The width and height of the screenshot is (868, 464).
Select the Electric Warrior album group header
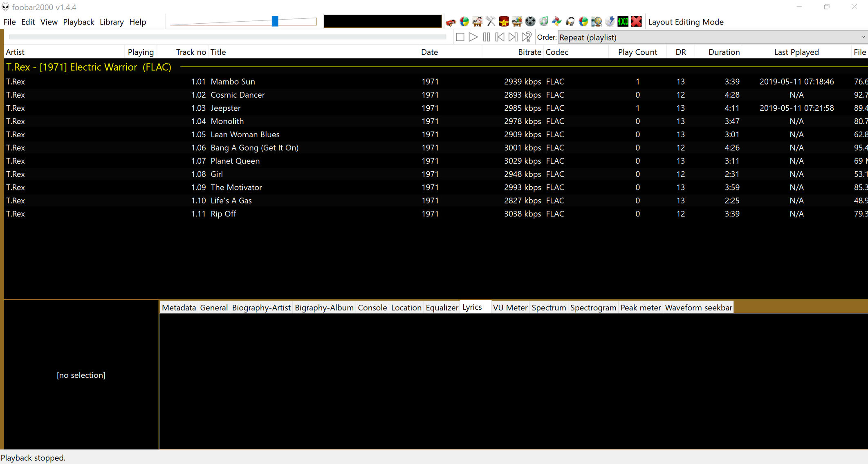[436, 67]
